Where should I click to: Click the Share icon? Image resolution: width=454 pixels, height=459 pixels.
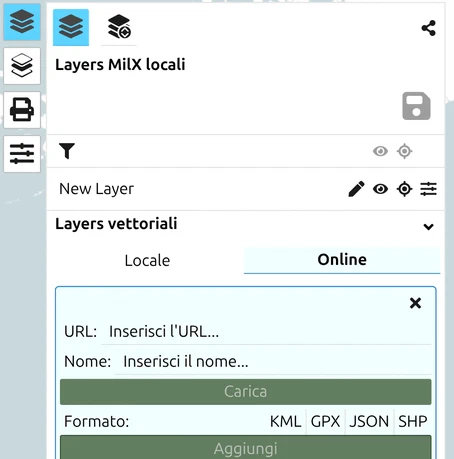tap(428, 28)
